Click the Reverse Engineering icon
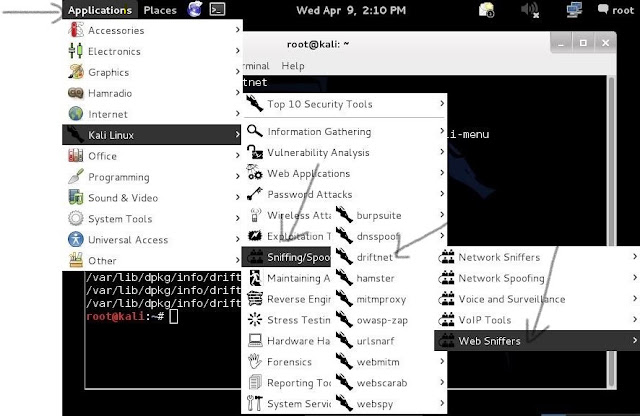Viewport: 640px width, 416px height. pos(255,299)
